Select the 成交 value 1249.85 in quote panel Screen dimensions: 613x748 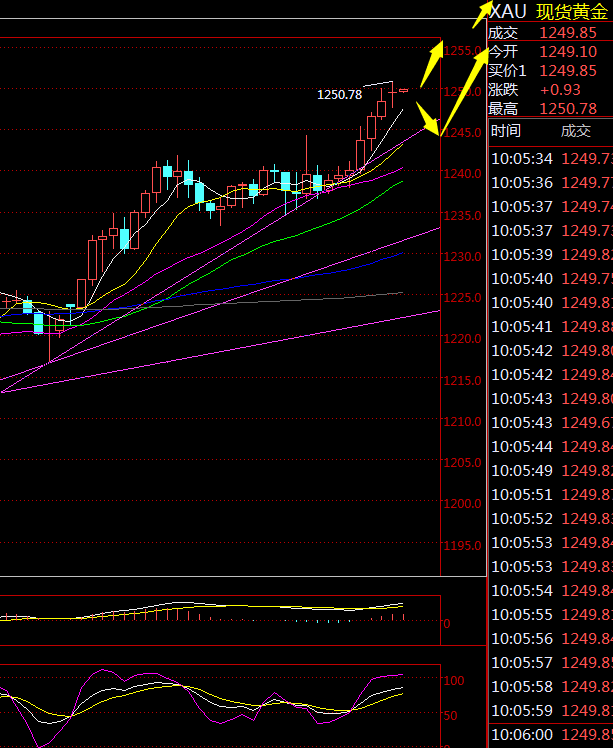[568, 33]
